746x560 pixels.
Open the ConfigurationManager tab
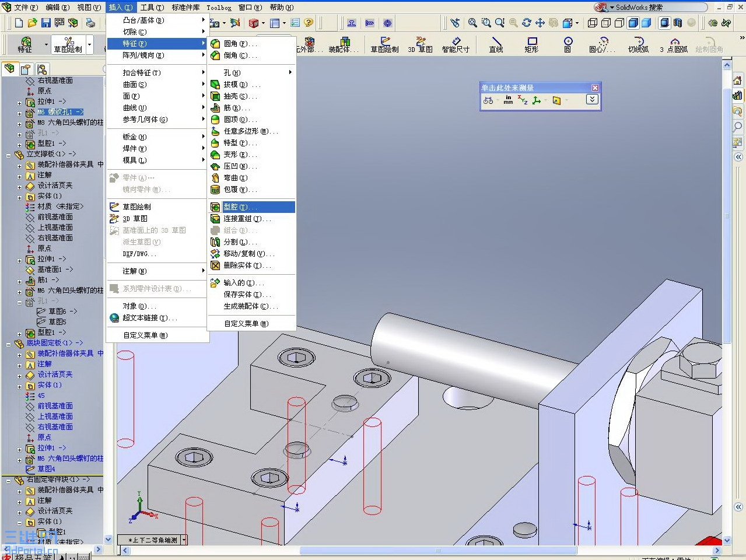(x=42, y=69)
